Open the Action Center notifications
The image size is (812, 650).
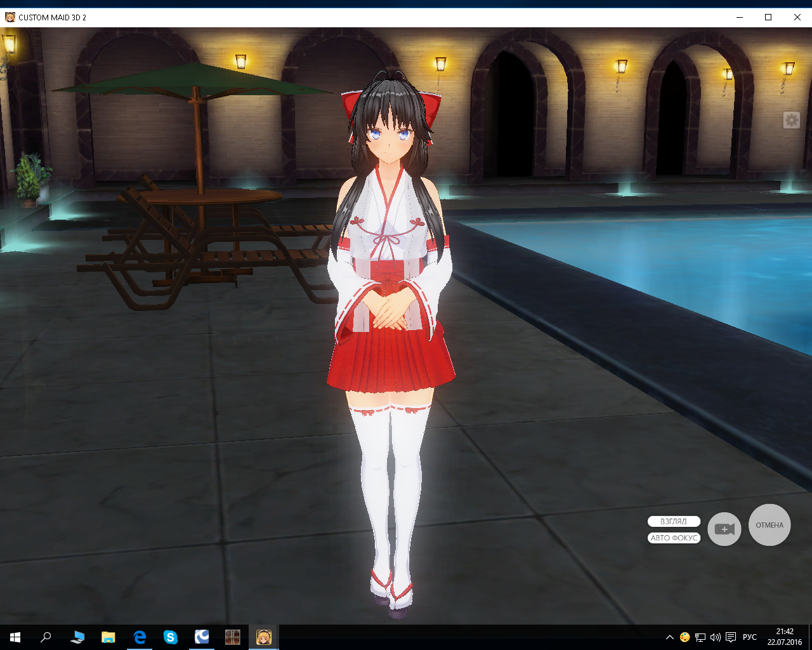click(x=731, y=637)
